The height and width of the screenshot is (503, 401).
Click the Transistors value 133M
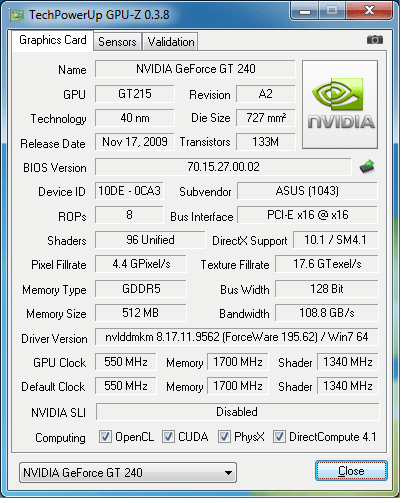(x=266, y=142)
